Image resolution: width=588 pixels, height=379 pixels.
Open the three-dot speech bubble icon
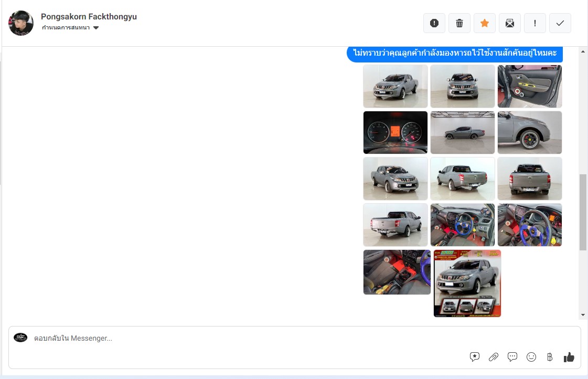click(x=512, y=357)
